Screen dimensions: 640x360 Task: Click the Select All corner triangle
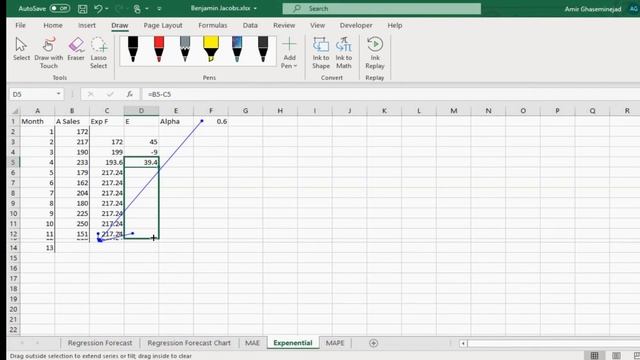click(15, 111)
